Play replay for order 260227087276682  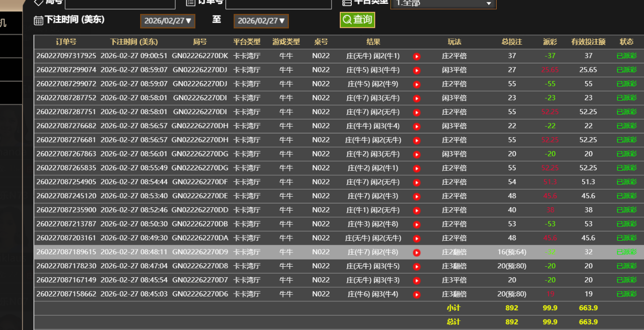(x=417, y=127)
